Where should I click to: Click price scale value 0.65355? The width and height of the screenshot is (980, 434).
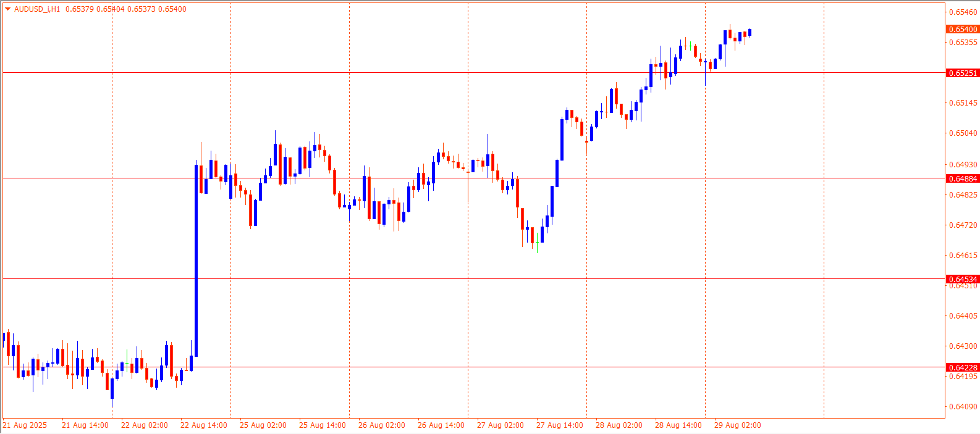[963, 43]
